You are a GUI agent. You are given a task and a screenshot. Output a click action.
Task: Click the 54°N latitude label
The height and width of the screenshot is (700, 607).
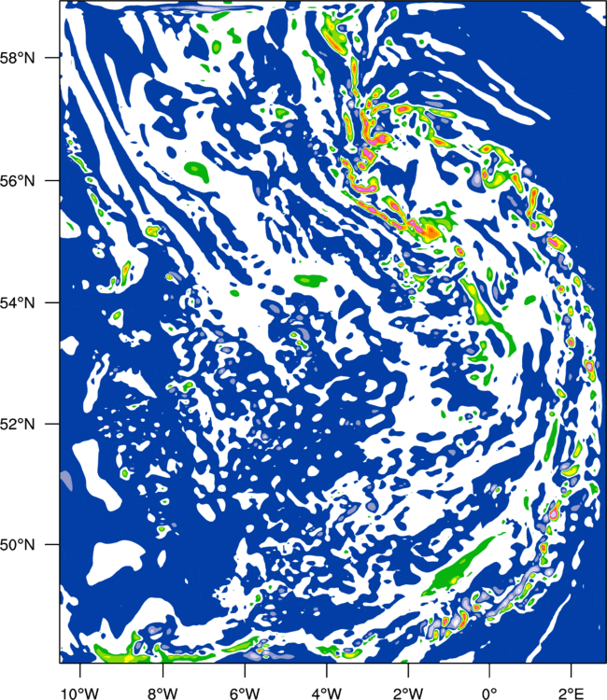pos(18,302)
